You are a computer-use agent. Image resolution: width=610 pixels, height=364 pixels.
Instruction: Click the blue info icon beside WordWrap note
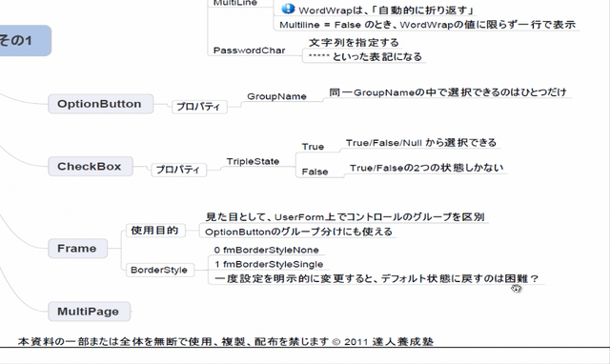(x=288, y=9)
